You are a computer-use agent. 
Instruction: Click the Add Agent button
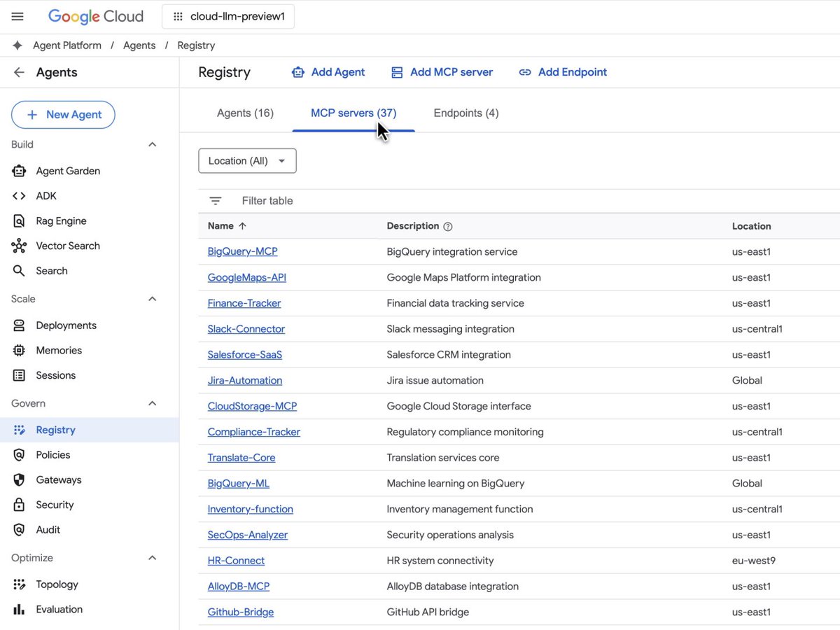coord(328,72)
